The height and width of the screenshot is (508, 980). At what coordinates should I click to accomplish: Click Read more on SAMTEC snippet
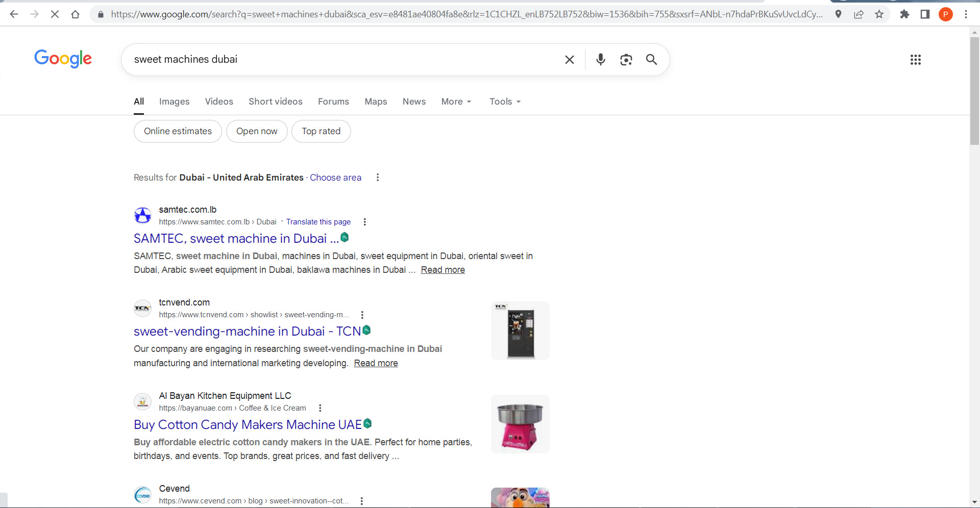pyautogui.click(x=443, y=270)
